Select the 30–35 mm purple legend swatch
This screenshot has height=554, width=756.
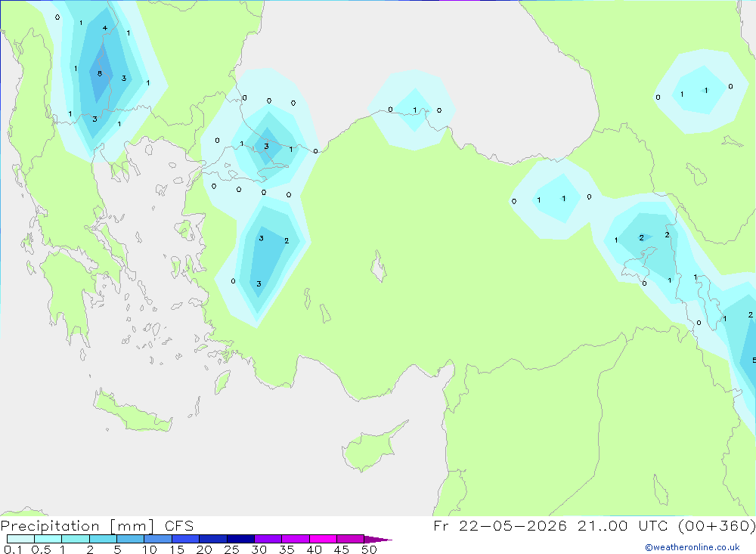(268, 539)
